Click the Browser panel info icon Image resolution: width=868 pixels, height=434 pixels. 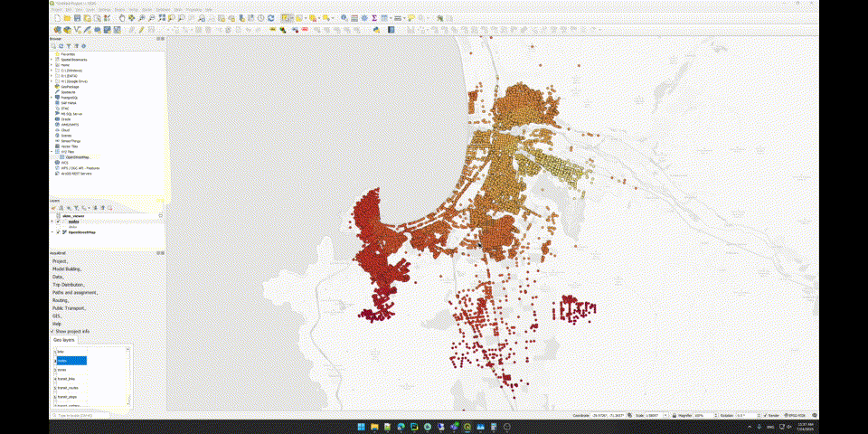point(83,46)
